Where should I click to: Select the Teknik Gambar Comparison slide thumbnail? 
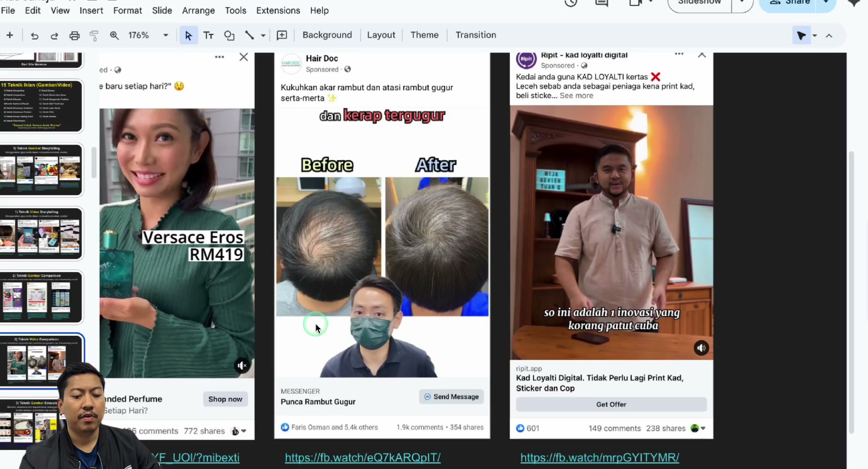[41, 297]
